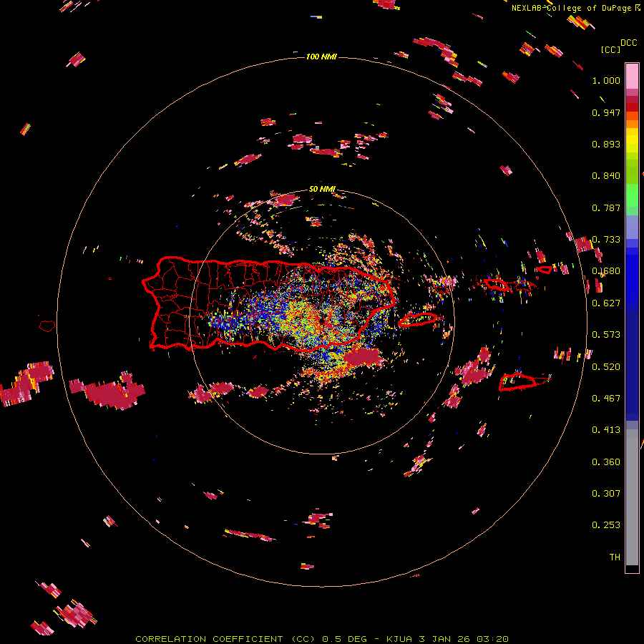Click the 0.840 scale value

606,176
